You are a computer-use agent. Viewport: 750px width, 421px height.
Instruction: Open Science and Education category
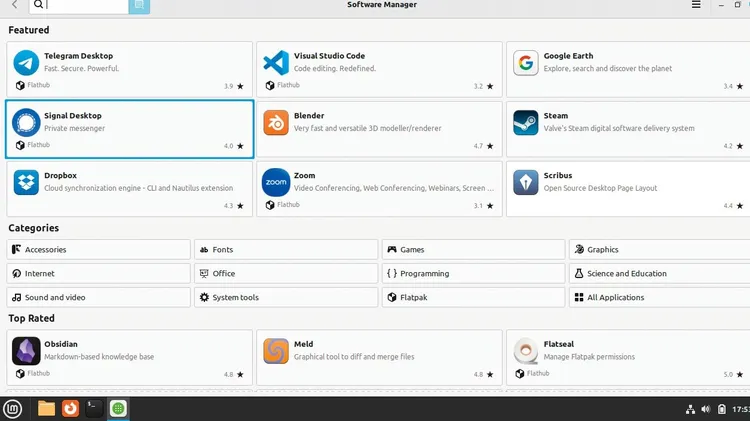tap(660, 273)
